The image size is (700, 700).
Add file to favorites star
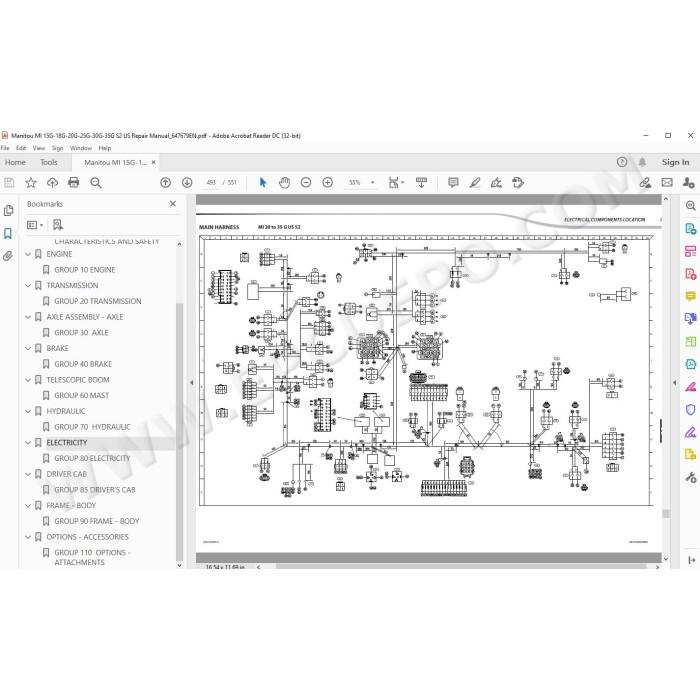click(31, 183)
